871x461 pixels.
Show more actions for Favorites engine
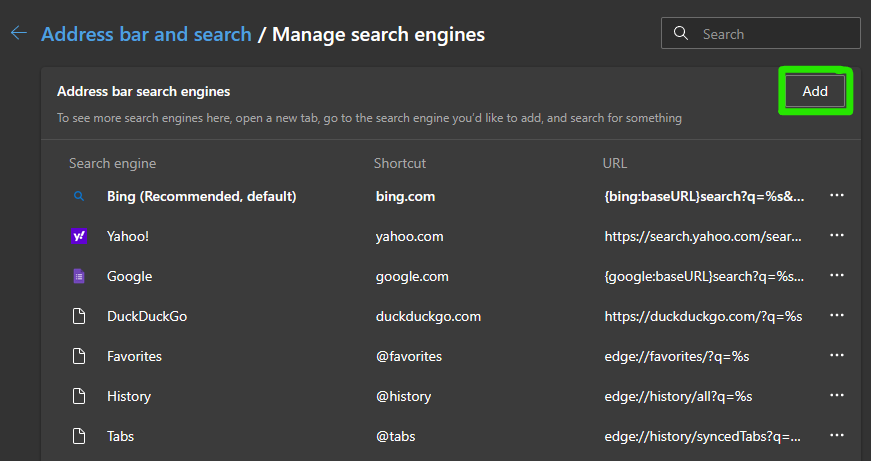(837, 355)
